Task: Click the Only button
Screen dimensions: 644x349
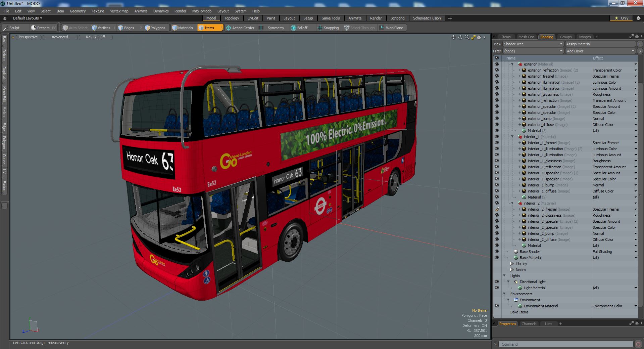Action: point(621,18)
